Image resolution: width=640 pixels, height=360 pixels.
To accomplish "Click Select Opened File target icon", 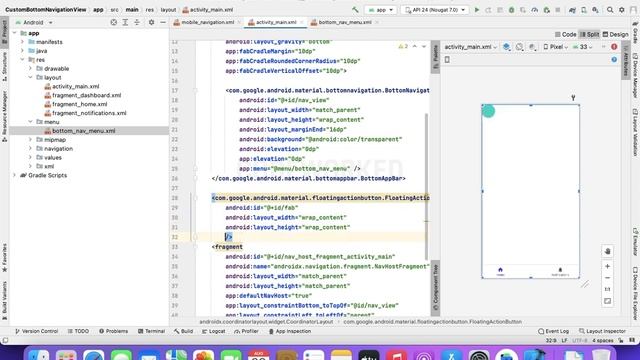I will (113, 22).
